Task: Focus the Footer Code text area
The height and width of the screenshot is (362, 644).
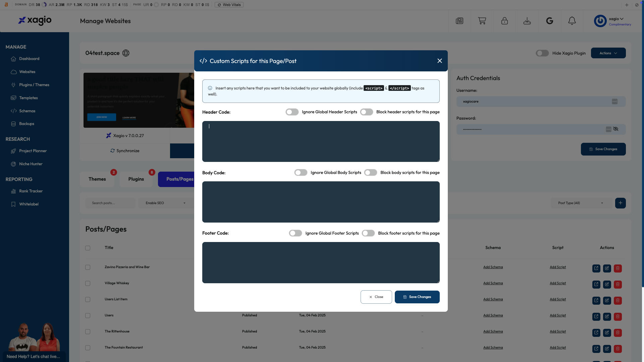Action: [x=321, y=262]
